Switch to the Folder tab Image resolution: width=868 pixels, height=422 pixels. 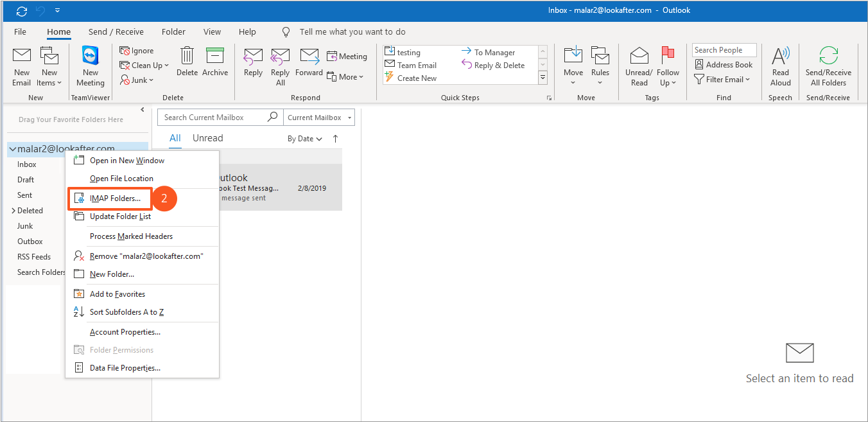[x=173, y=31]
